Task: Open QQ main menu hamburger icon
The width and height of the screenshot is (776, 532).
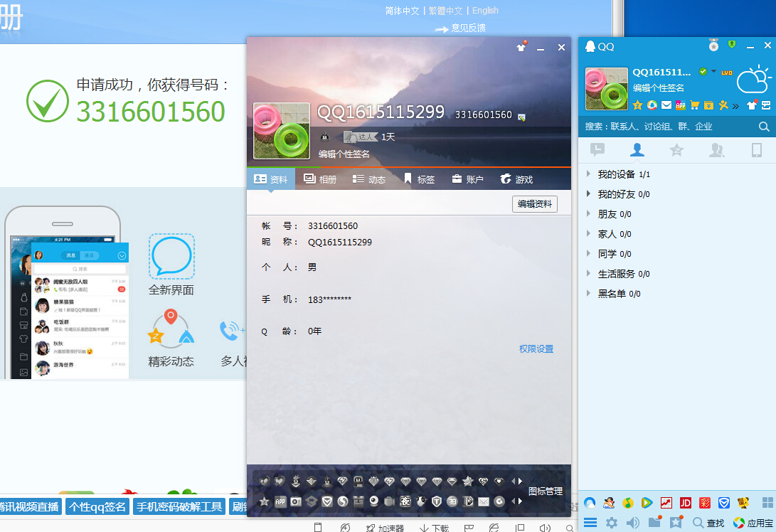Action: click(x=590, y=523)
